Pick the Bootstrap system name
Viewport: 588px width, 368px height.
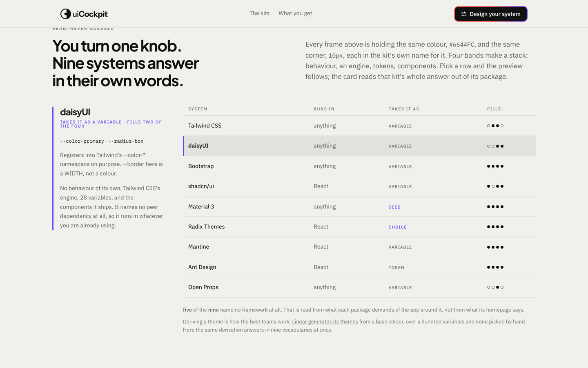201,166
